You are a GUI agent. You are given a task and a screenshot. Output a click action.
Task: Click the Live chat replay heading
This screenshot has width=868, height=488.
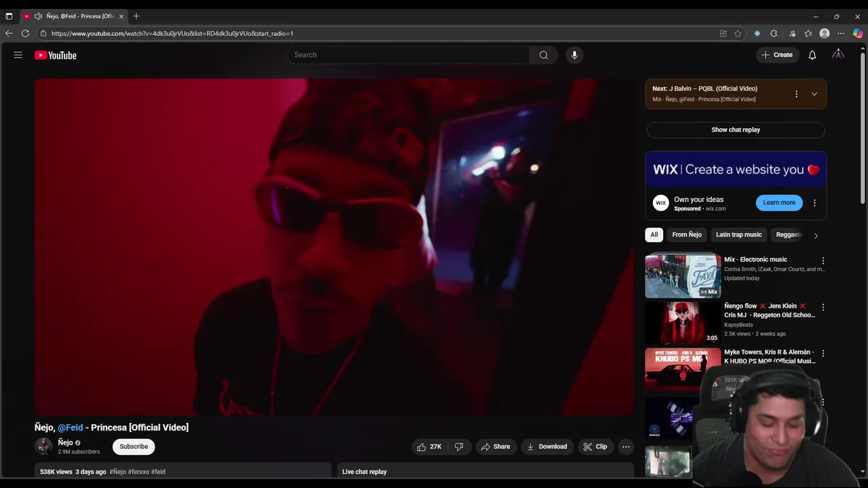[x=364, y=472]
